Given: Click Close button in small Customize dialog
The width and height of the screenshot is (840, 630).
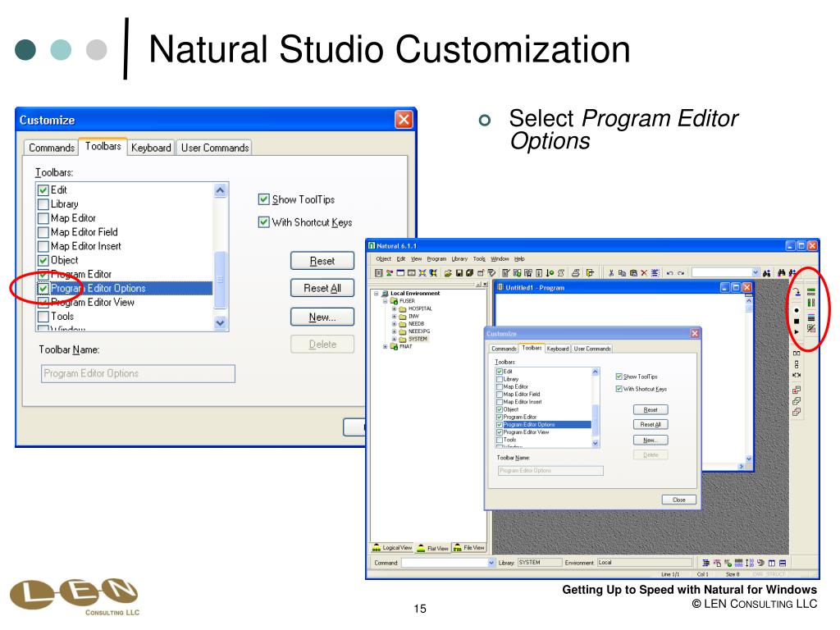Looking at the screenshot, I should tap(678, 500).
